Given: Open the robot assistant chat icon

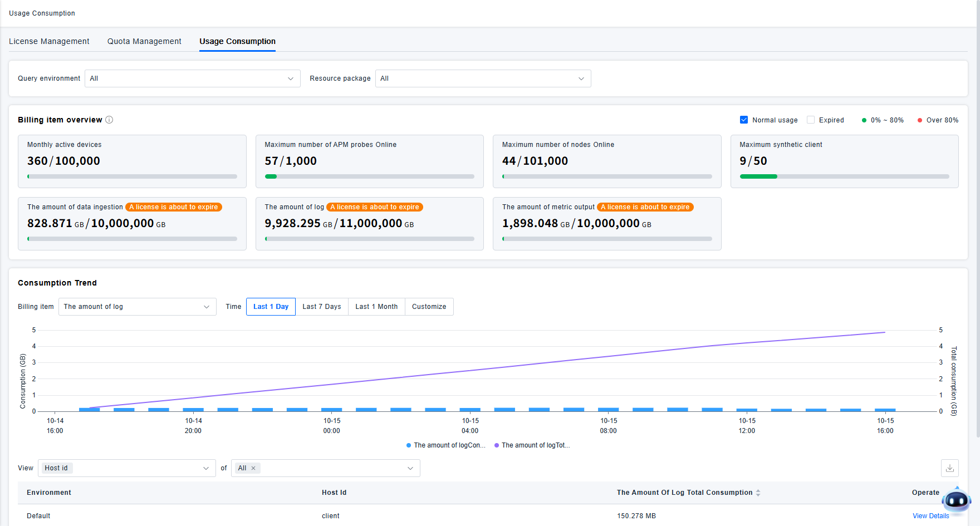Looking at the screenshot, I should click(956, 500).
